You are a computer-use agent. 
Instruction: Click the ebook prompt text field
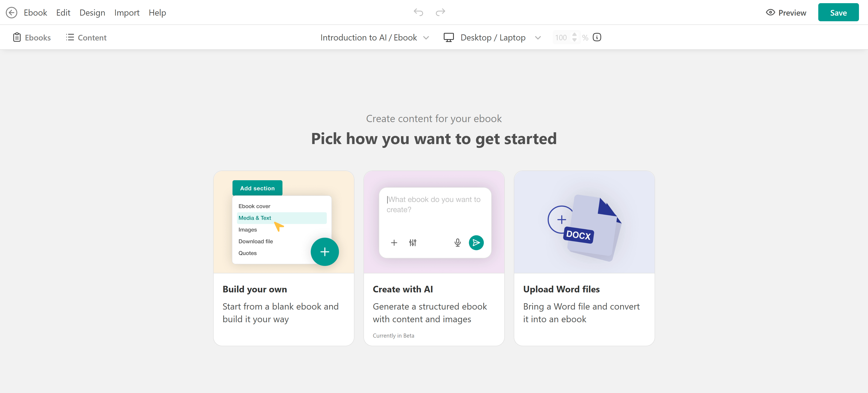[434, 205]
